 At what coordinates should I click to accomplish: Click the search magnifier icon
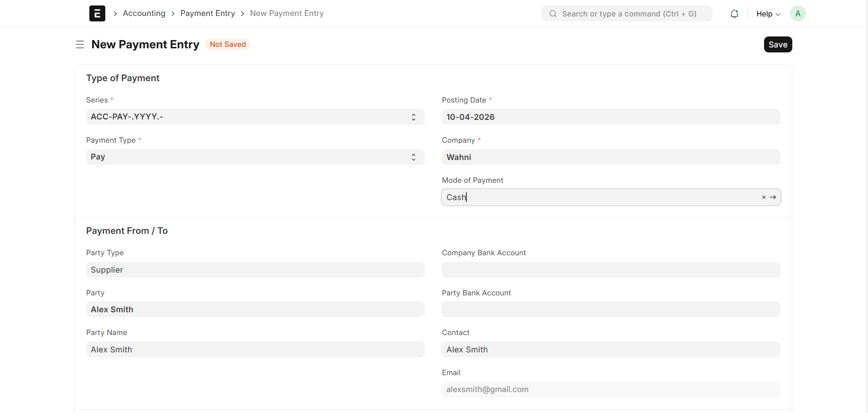pyautogui.click(x=553, y=14)
